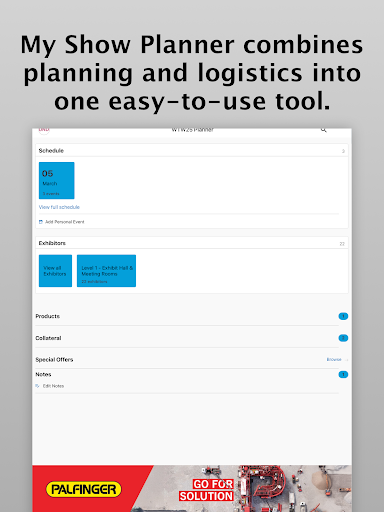Click Browse under Special Offers
384x512 pixels.
334,359
